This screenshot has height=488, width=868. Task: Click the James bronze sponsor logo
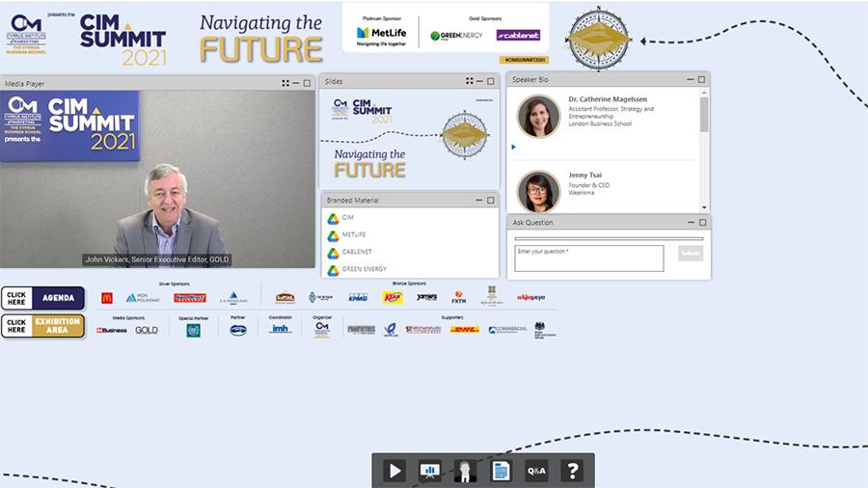pos(427,297)
